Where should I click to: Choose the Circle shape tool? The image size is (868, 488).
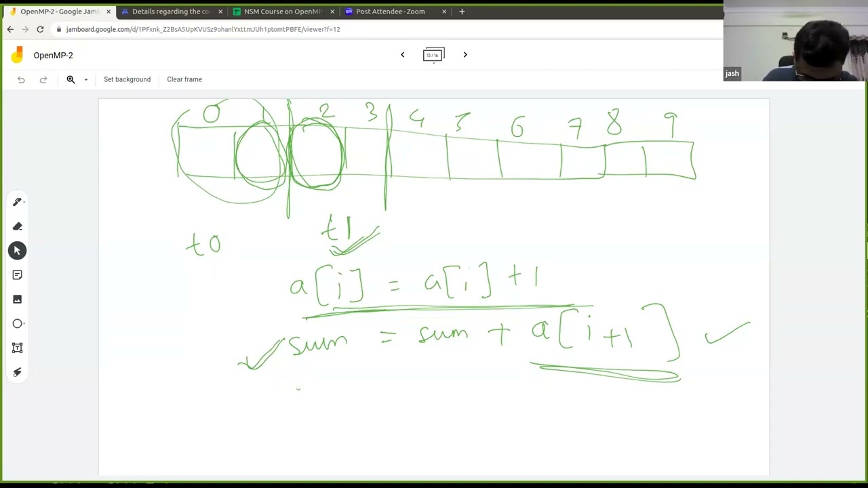(x=18, y=324)
